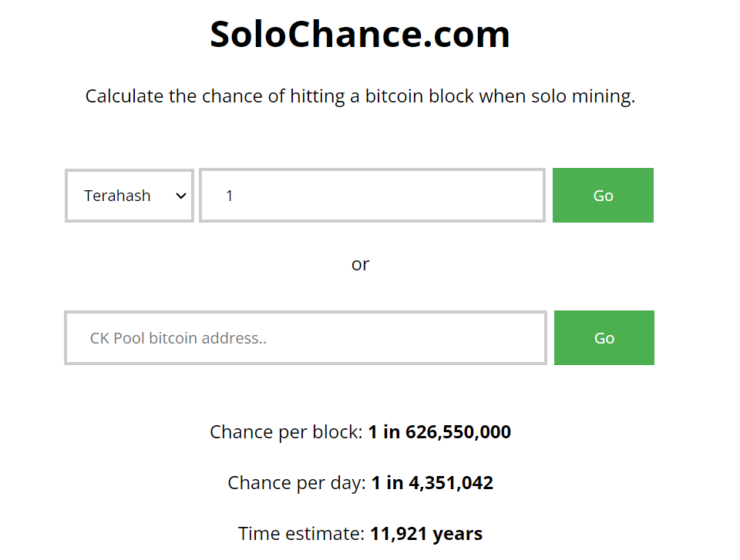Viewport: 740px width, 560px height.
Task: Click the chevron arrow in the unit selector
Action: [x=181, y=196]
